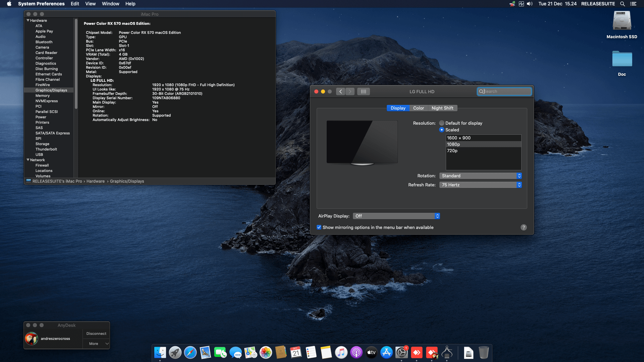Image resolution: width=644 pixels, height=362 pixels.
Task: Open FaceTime from the Dock
Action: (x=220, y=353)
